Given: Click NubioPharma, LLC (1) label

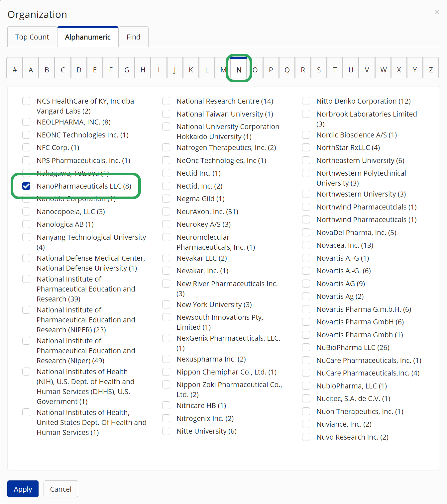Looking at the screenshot, I should click(x=352, y=386).
